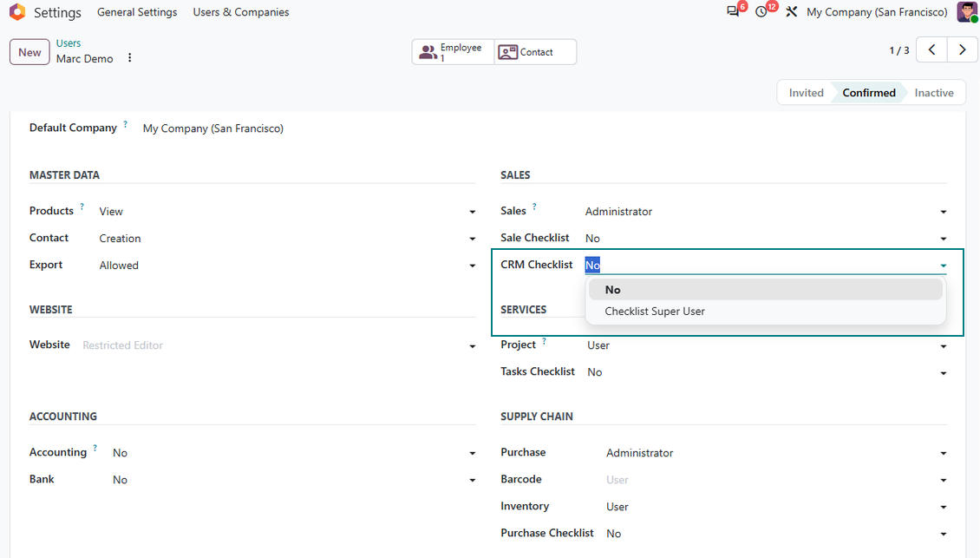Show help tooltip for Project field
980x558 pixels.
545,341
